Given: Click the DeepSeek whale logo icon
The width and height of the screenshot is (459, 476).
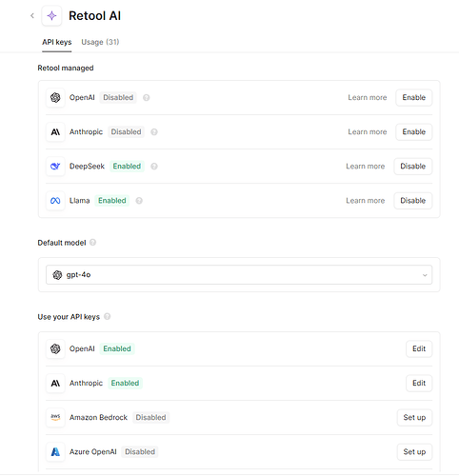Looking at the screenshot, I should click(55, 167).
